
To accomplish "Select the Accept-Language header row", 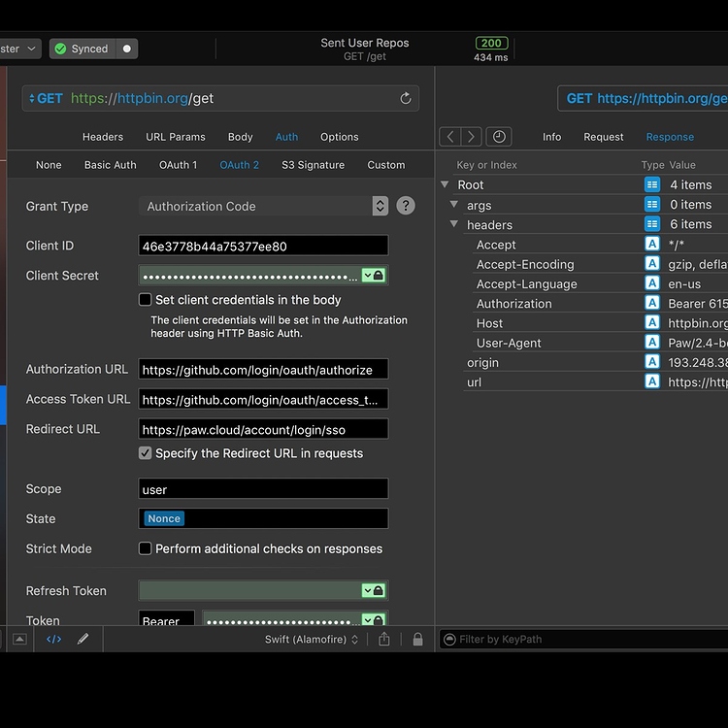I will 600,283.
